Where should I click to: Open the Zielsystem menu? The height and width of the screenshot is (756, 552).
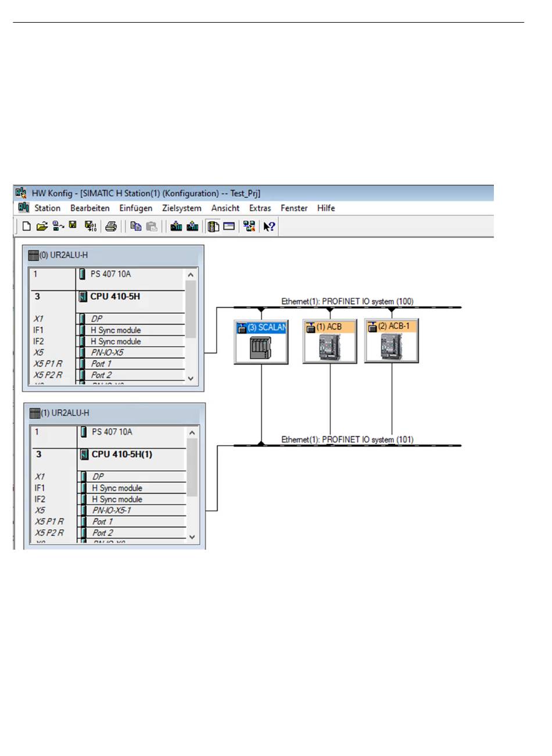182,208
